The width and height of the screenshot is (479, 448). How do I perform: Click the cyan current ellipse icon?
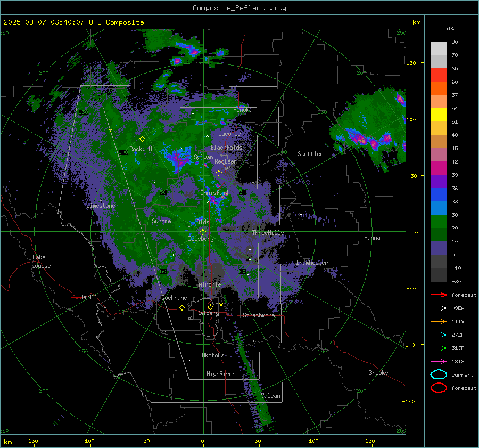[x=439, y=374]
